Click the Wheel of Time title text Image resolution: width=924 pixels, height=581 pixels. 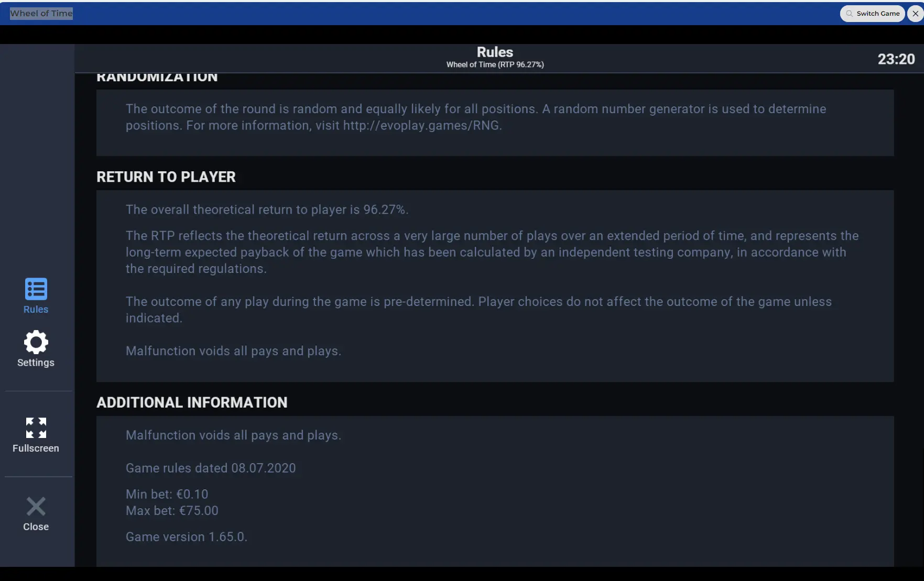tap(41, 14)
